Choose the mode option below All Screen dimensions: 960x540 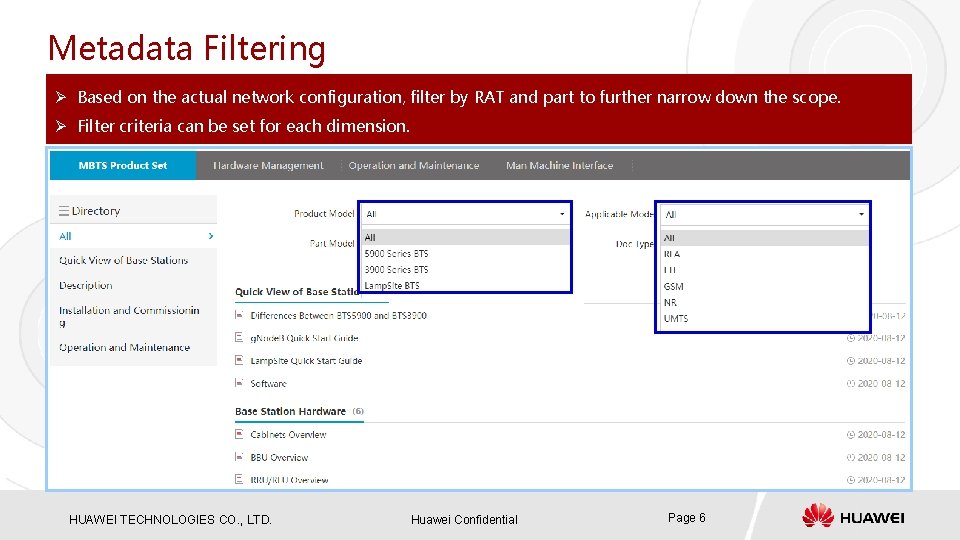tap(672, 253)
